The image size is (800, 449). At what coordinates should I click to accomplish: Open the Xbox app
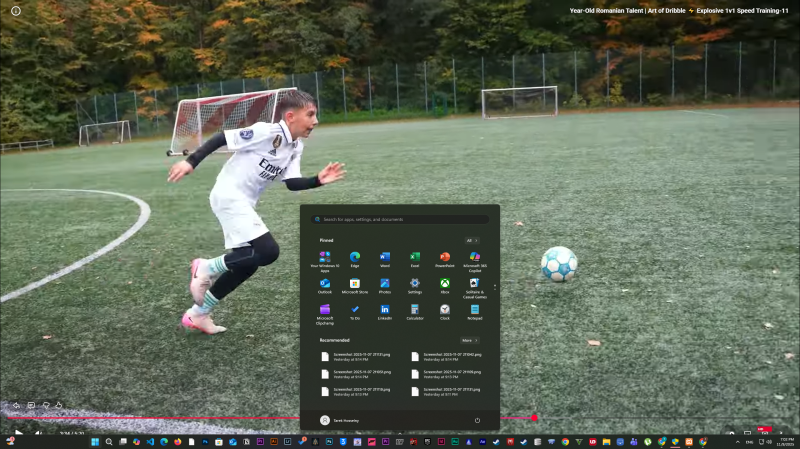click(444, 284)
